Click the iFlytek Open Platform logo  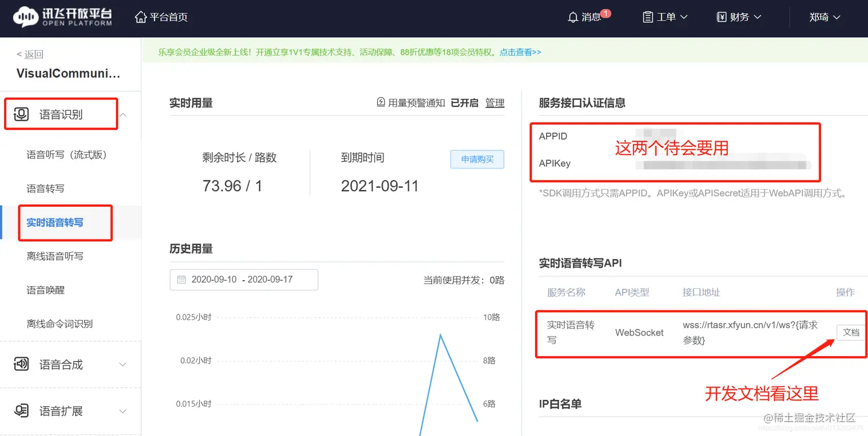click(63, 17)
